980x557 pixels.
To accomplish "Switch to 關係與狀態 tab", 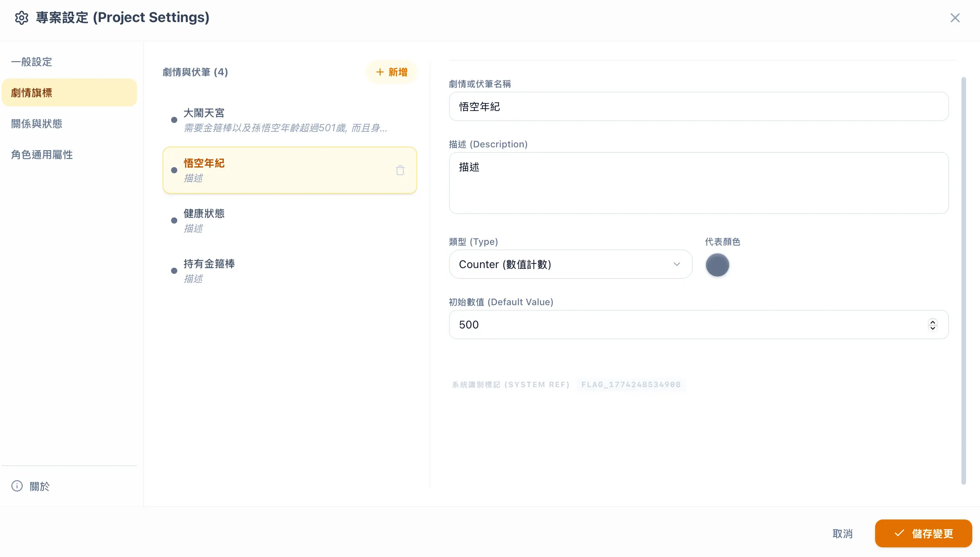I will click(69, 124).
